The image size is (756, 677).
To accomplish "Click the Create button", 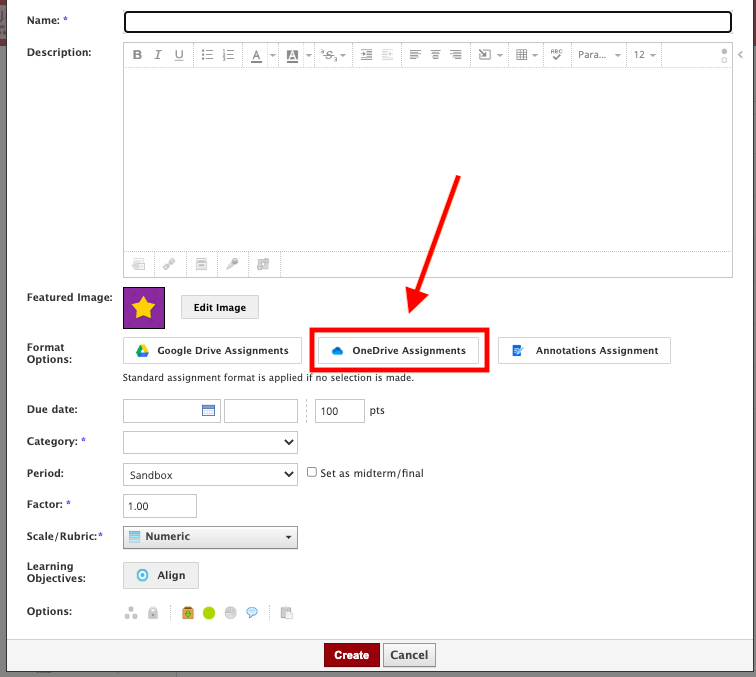I will coord(351,655).
